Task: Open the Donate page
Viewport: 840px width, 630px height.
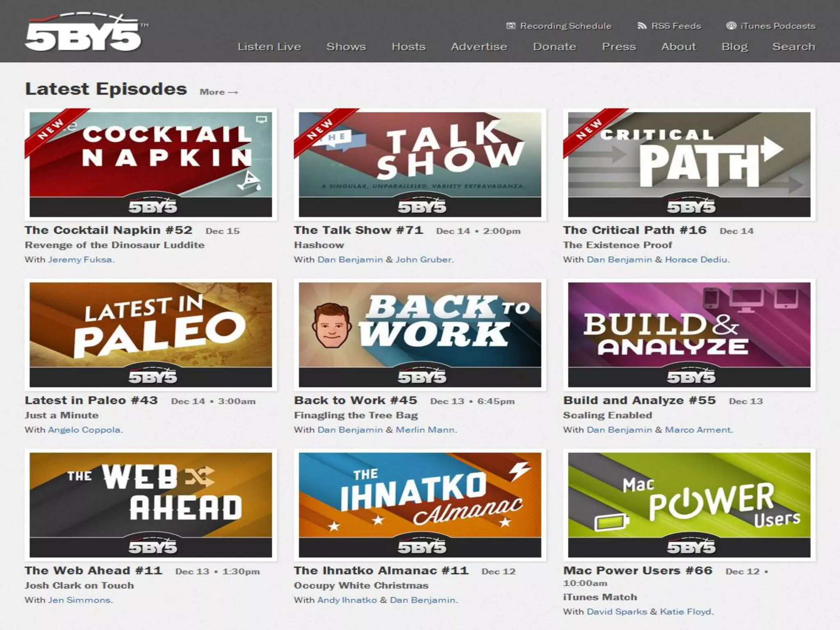Action: (x=555, y=47)
